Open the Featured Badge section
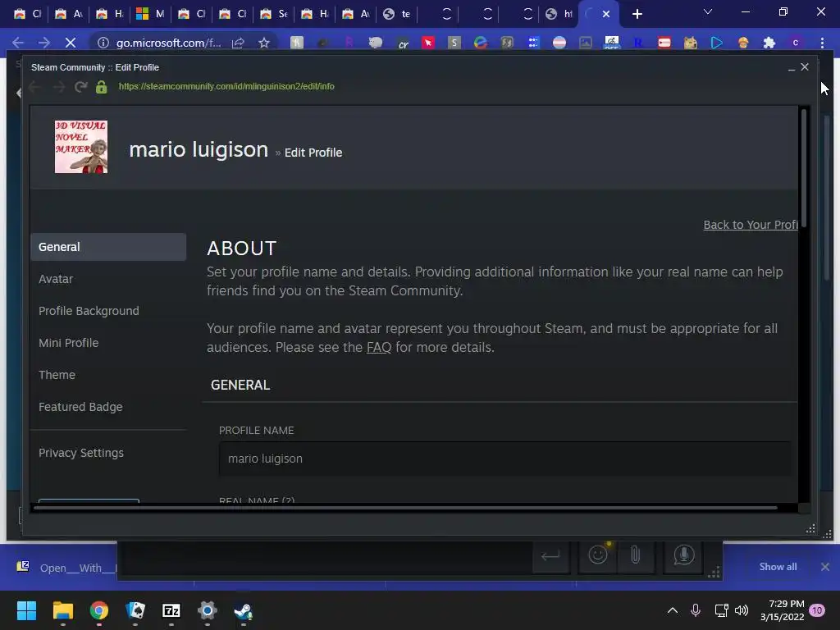 pyautogui.click(x=80, y=407)
